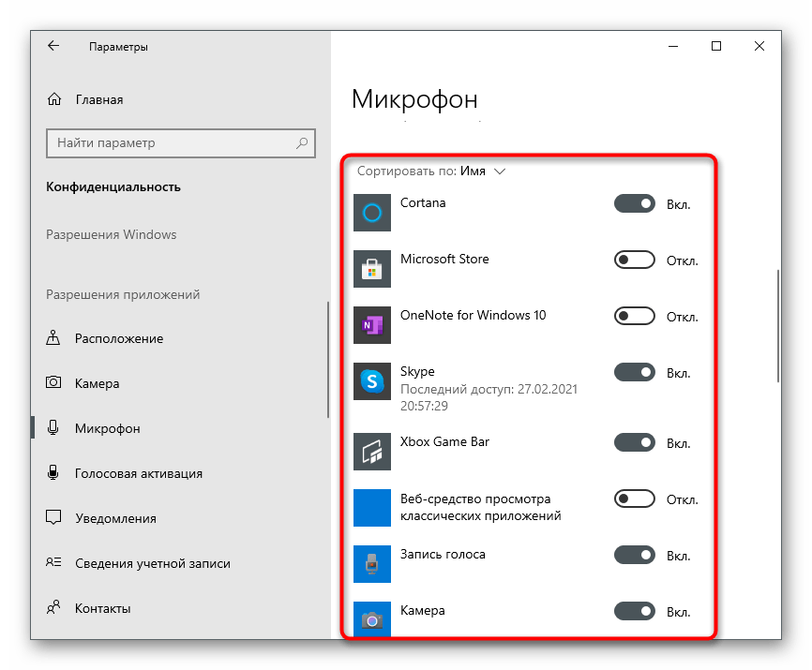Go to Главная settings page
812x670 pixels.
(x=98, y=99)
